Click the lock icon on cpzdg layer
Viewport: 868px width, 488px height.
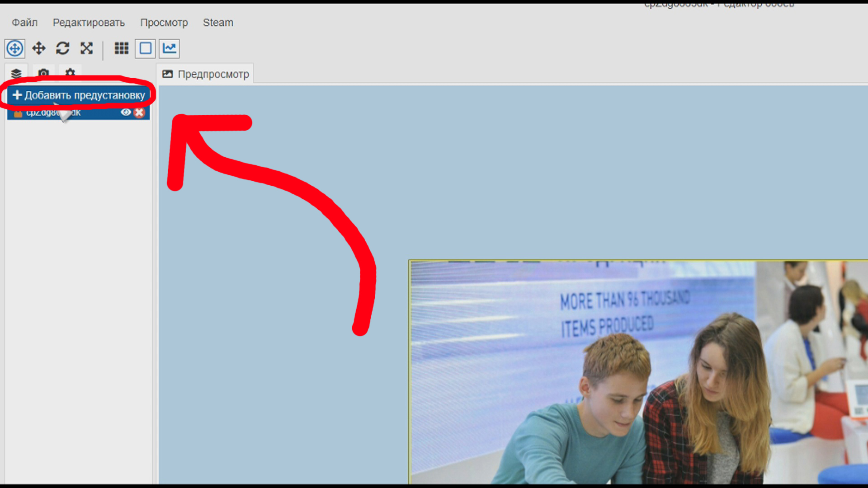coord(18,113)
